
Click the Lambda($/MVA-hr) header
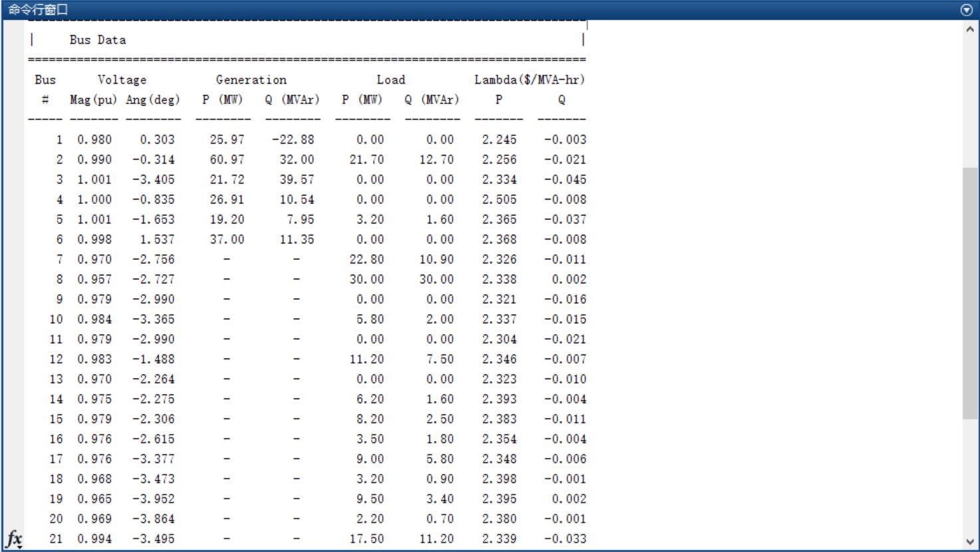pyautogui.click(x=530, y=80)
